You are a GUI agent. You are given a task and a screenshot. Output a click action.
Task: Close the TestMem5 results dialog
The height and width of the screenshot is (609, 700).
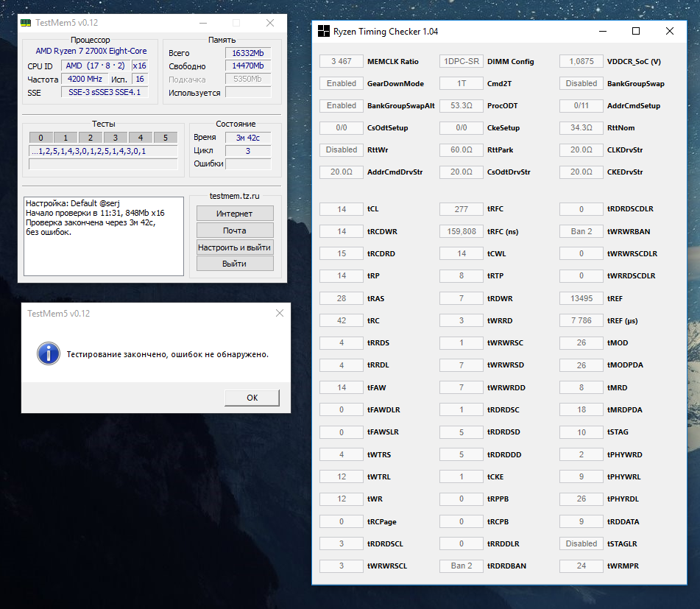tap(280, 314)
